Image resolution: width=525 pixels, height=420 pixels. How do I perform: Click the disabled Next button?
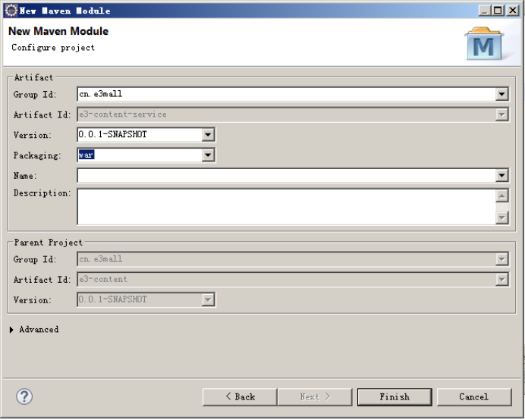click(x=315, y=397)
